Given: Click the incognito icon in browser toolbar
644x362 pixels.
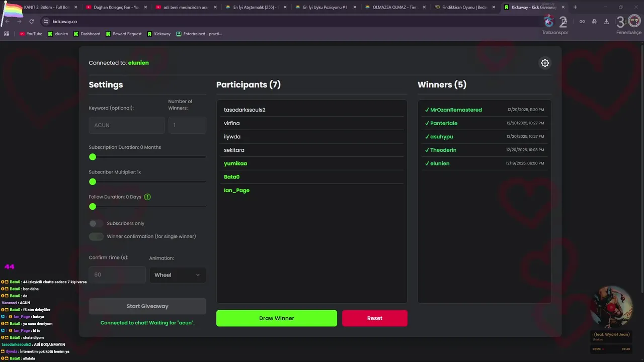Looking at the screenshot, I should coord(594,22).
